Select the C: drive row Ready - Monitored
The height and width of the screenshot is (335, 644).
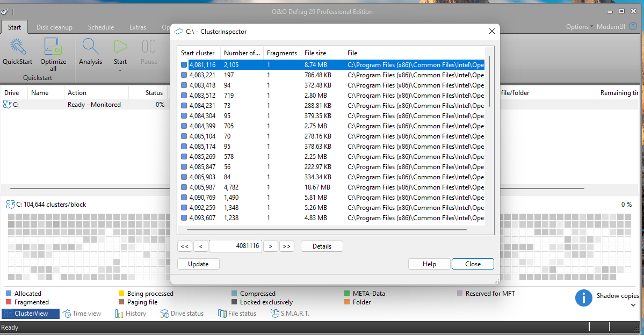(85, 105)
